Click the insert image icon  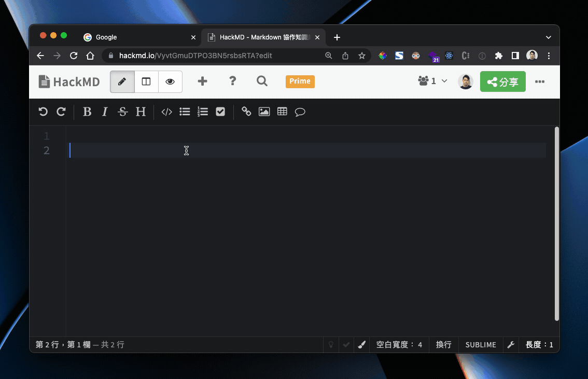pos(264,111)
